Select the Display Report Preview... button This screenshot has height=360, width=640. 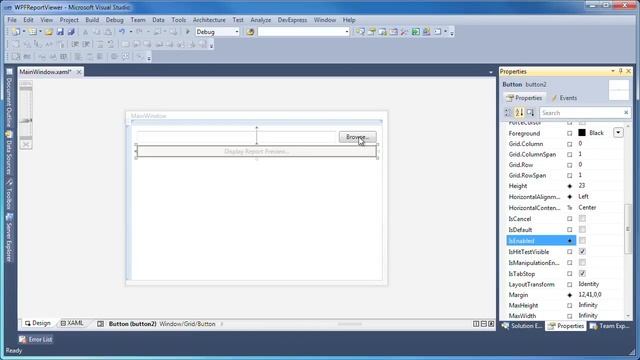pos(256,151)
